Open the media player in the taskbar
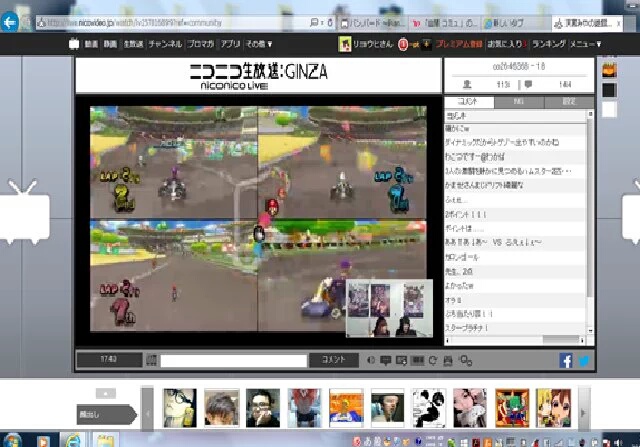This screenshot has height=447, width=640. 42,441
